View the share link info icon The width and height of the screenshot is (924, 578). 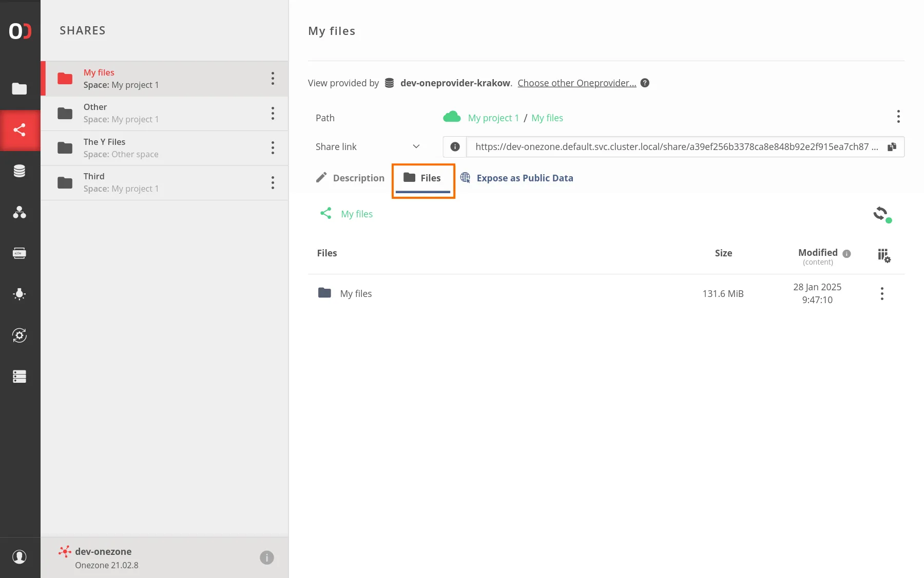click(454, 146)
